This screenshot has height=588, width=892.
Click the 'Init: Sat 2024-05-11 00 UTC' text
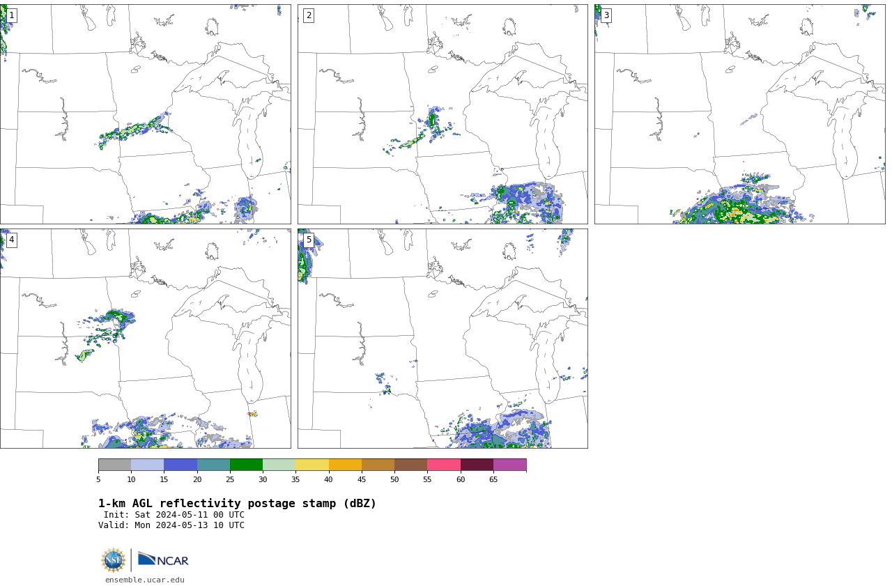[x=174, y=515]
